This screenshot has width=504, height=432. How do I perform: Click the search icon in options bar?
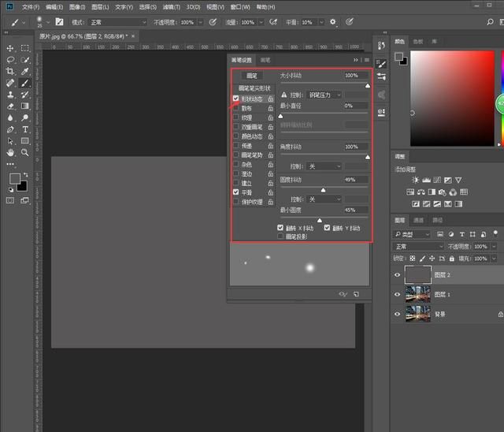(490, 22)
